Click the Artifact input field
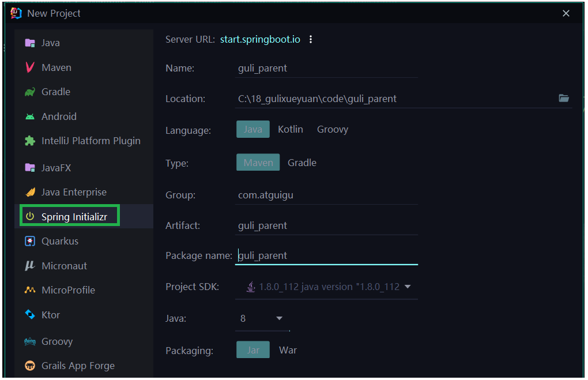 326,225
